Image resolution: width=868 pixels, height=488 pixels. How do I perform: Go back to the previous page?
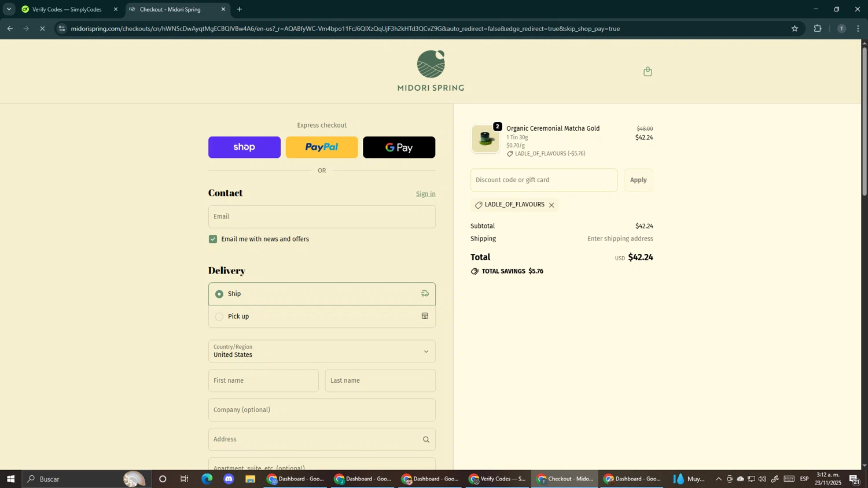[x=10, y=28]
